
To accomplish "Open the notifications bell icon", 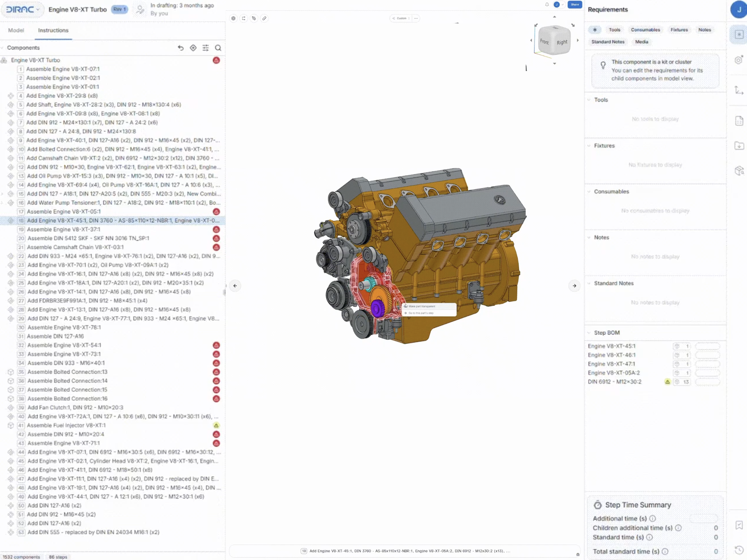I will click(x=547, y=5).
